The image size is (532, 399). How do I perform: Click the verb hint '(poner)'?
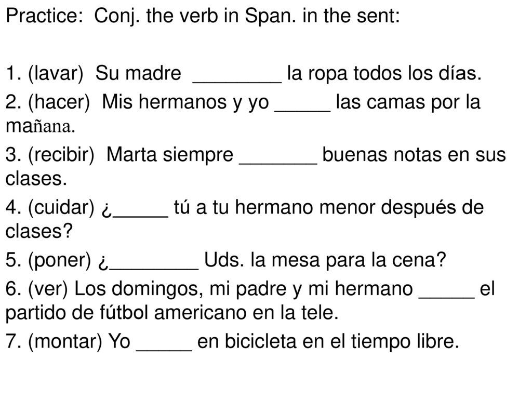click(x=60, y=261)
